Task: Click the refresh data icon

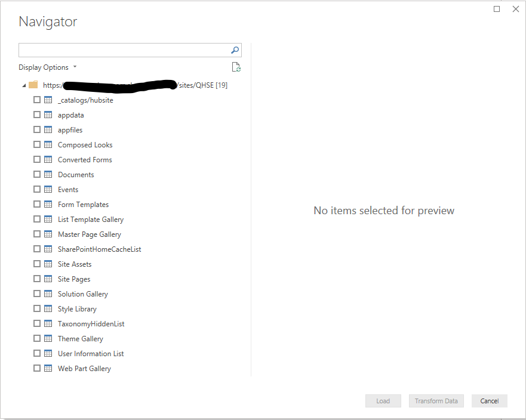Action: pyautogui.click(x=236, y=67)
